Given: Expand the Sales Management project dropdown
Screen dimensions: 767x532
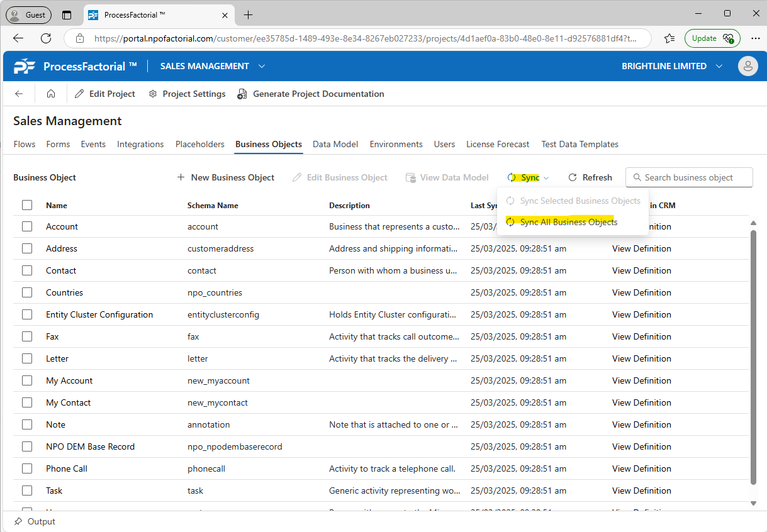Looking at the screenshot, I should pyautogui.click(x=262, y=66).
